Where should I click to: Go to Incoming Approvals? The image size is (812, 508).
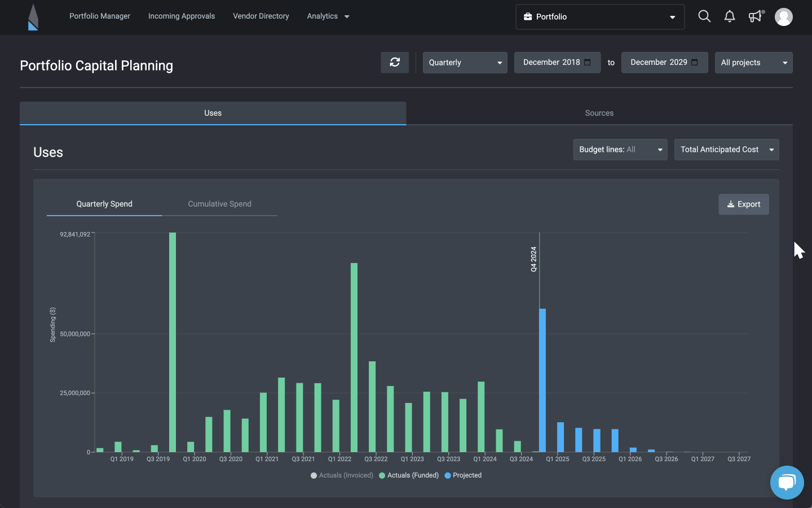(182, 16)
